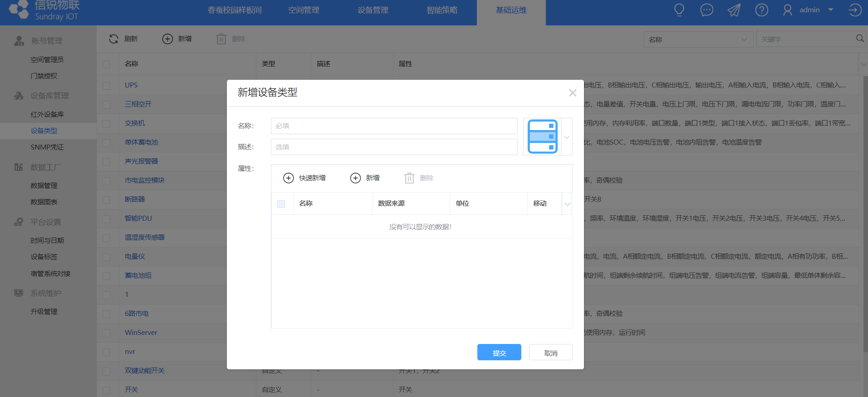This screenshot has width=868, height=397.
Task: Open 空间管理员 in sidebar
Action: [x=47, y=59]
